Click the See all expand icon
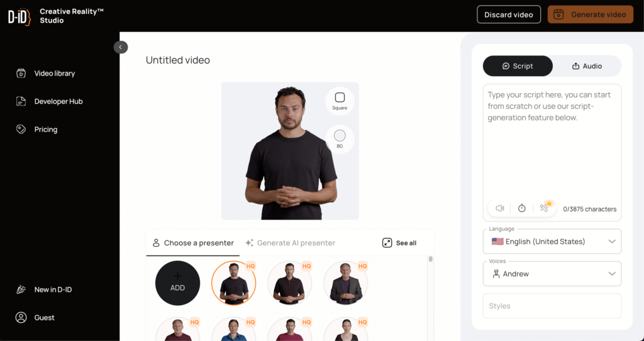Image resolution: width=644 pixels, height=341 pixels. click(x=387, y=243)
